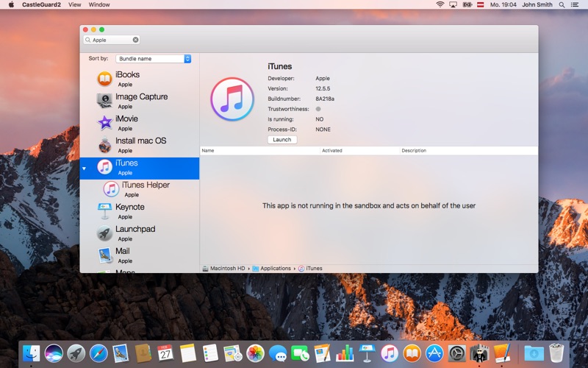This screenshot has width=588, height=368.
Task: Open System Preferences from the Dock
Action: (x=456, y=353)
